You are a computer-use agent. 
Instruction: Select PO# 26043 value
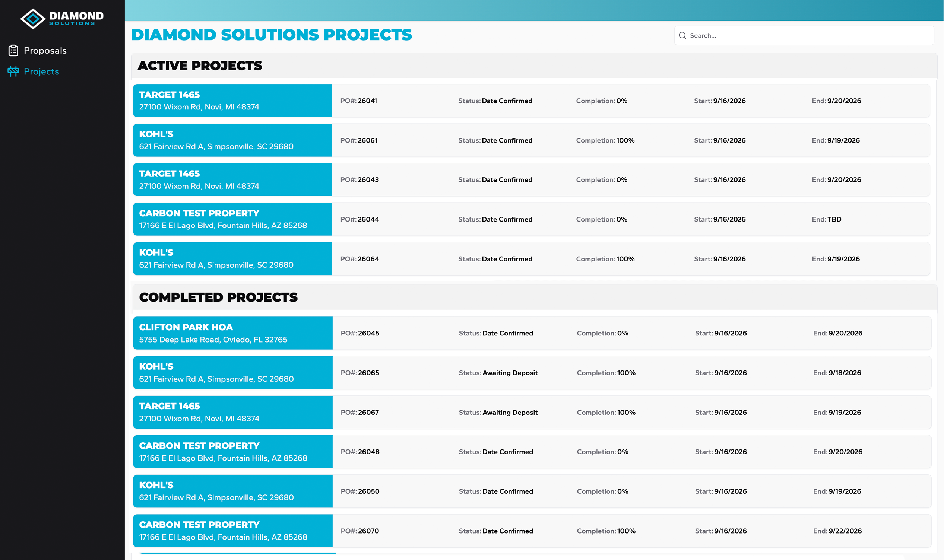[368, 179]
